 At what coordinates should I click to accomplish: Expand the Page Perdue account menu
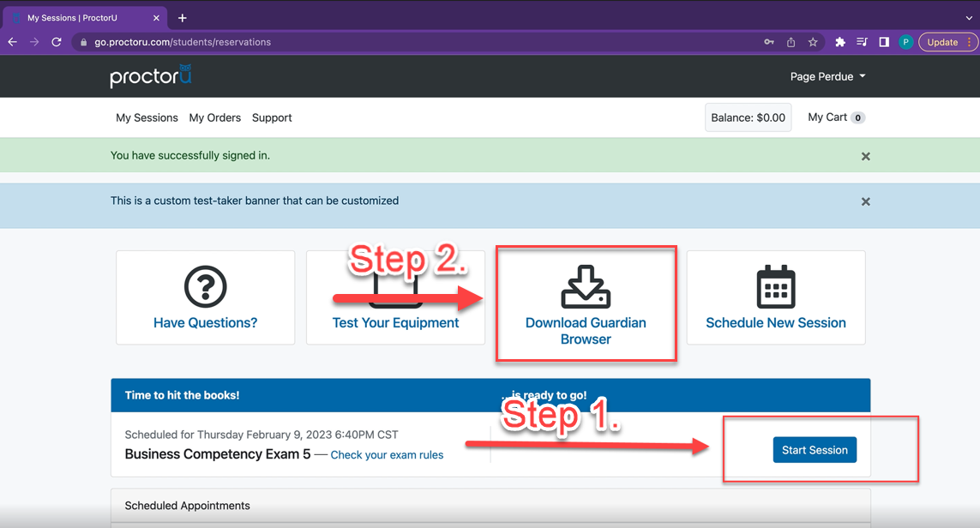point(827,76)
